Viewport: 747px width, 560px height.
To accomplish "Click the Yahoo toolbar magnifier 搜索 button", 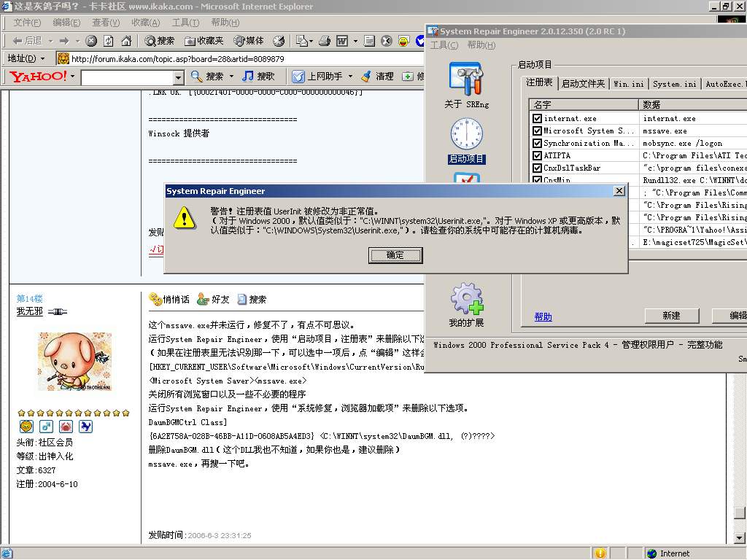I will coord(207,76).
